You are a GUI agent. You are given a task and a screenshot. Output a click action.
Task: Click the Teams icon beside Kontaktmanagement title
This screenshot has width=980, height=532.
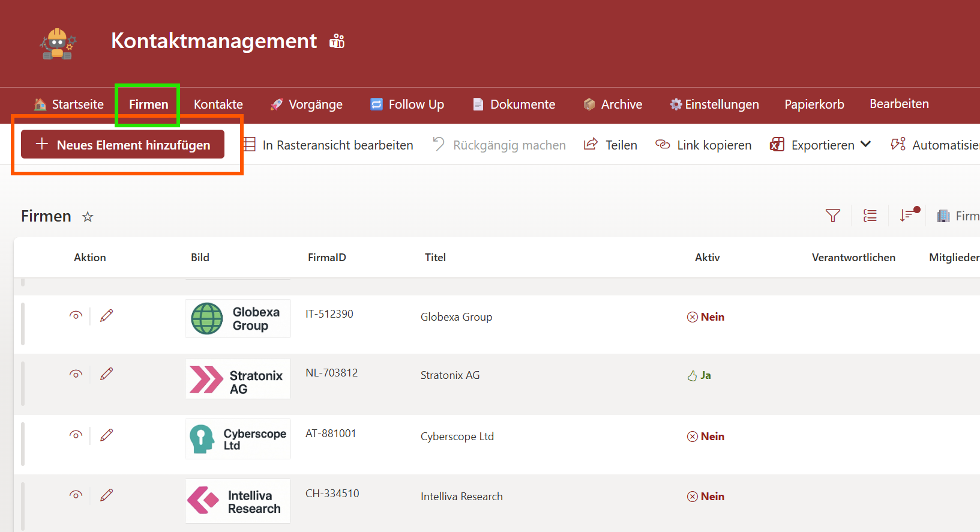coord(337,41)
